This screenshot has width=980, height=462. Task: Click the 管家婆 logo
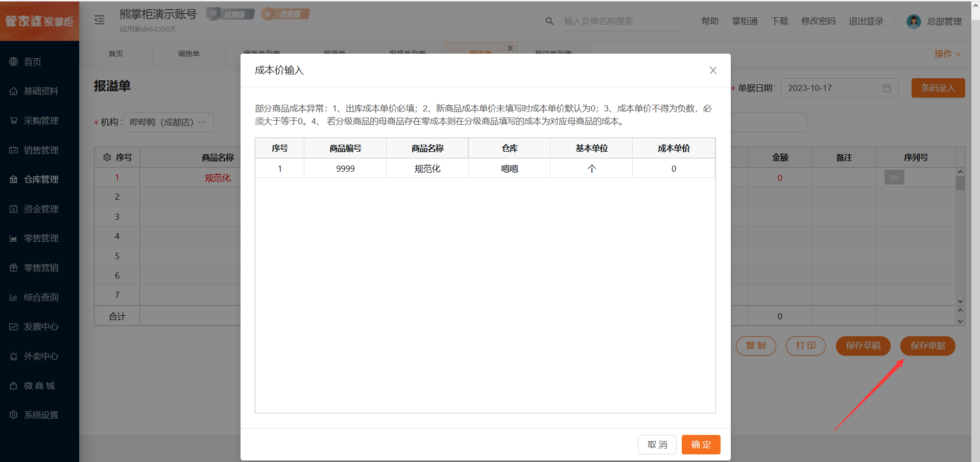39,21
